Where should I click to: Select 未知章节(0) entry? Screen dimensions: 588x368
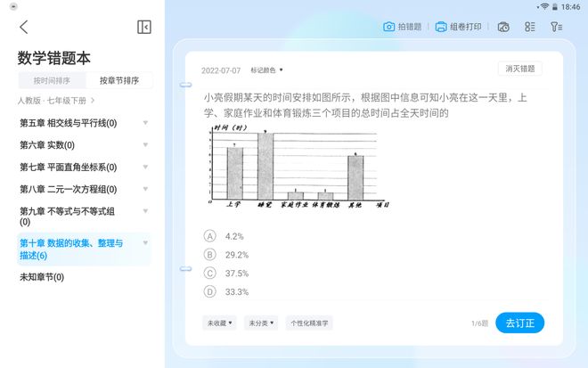42,277
